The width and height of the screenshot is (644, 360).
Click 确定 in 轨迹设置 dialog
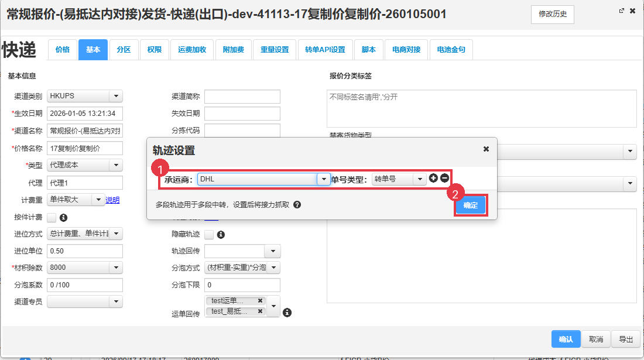tap(471, 205)
